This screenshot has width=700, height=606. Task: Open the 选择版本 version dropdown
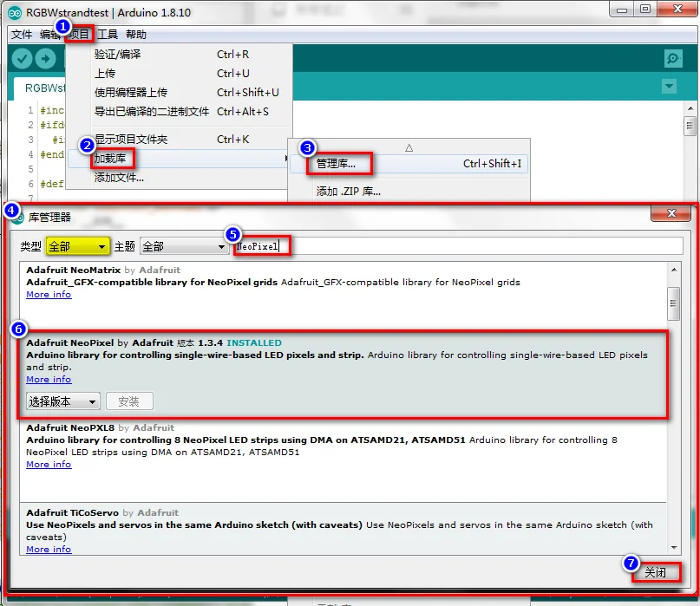click(63, 401)
